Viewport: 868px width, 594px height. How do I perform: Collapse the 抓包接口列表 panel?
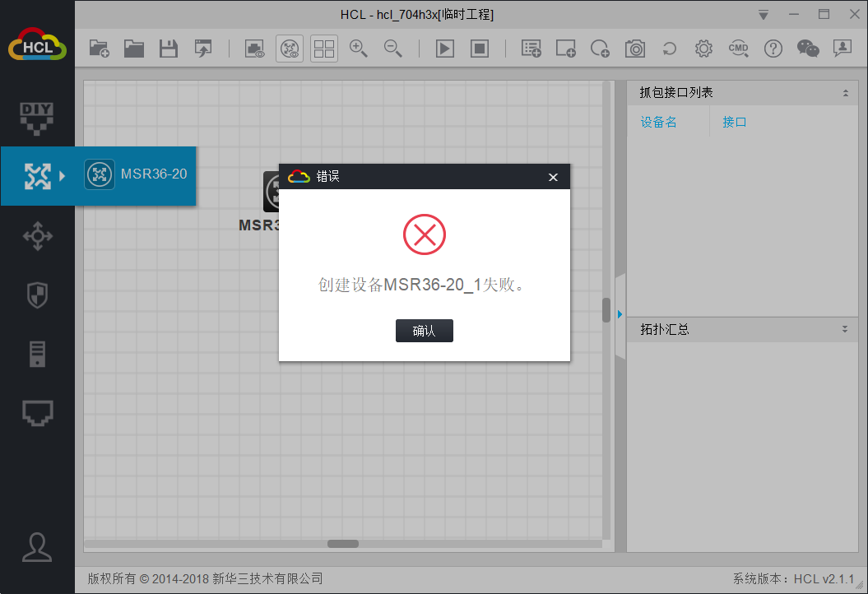point(845,93)
